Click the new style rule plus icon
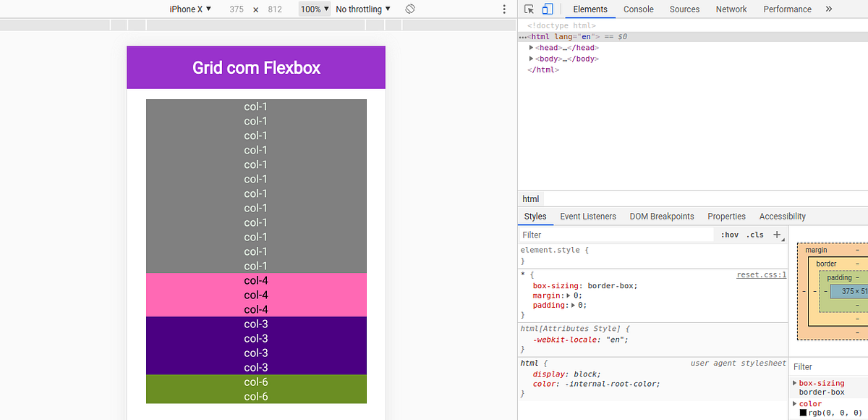Image resolution: width=868 pixels, height=420 pixels. (x=777, y=234)
